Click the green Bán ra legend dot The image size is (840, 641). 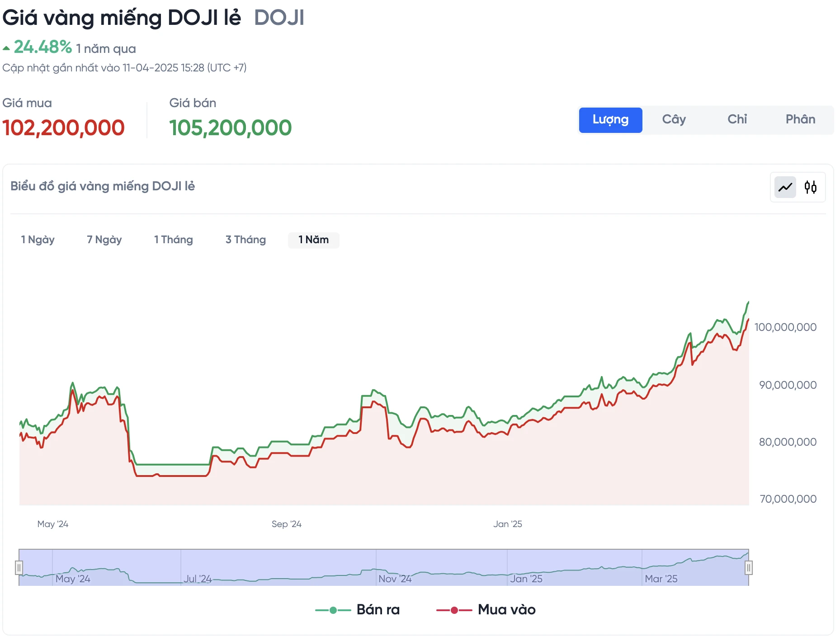[333, 609]
